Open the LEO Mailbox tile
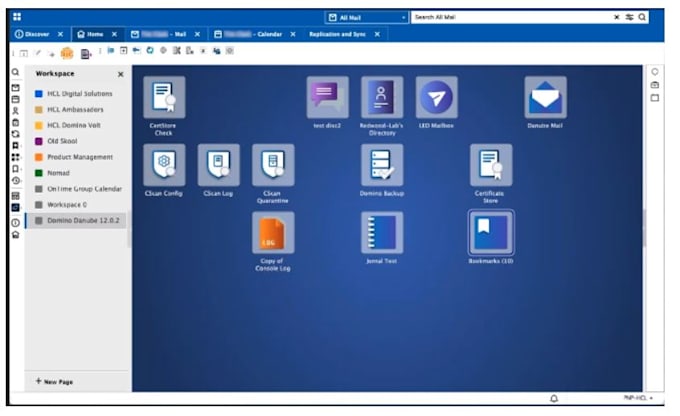Image resolution: width=680 pixels, height=416 pixels. (436, 98)
